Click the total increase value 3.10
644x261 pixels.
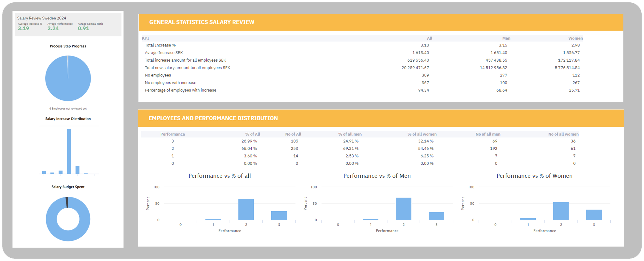(425, 45)
